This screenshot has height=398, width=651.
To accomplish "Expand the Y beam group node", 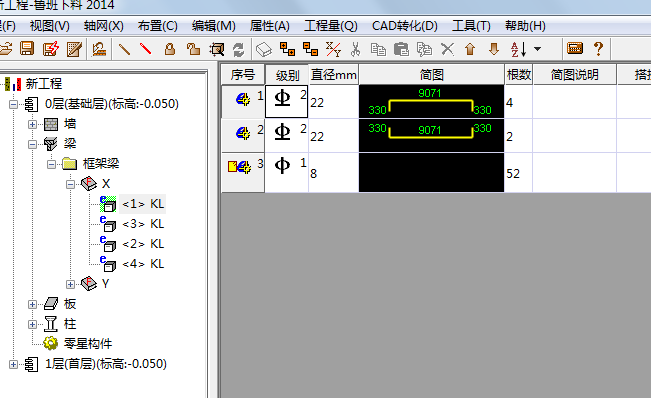I will [70, 284].
